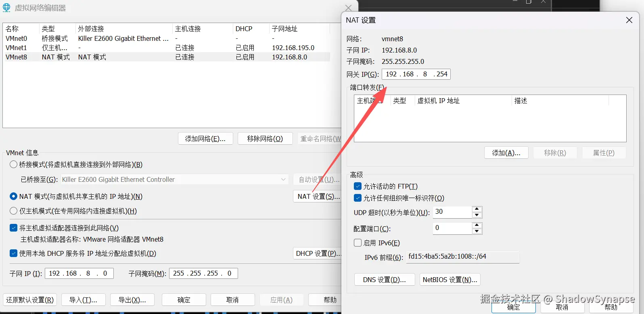This screenshot has height=314, width=644.
Task: Click the Virtual Network Editor globe icon
Action: click(7, 8)
